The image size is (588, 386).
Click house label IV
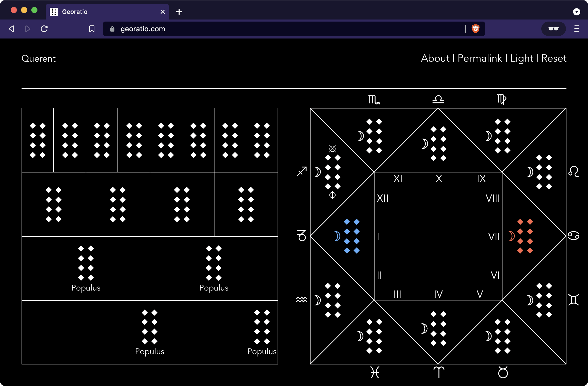pyautogui.click(x=438, y=294)
